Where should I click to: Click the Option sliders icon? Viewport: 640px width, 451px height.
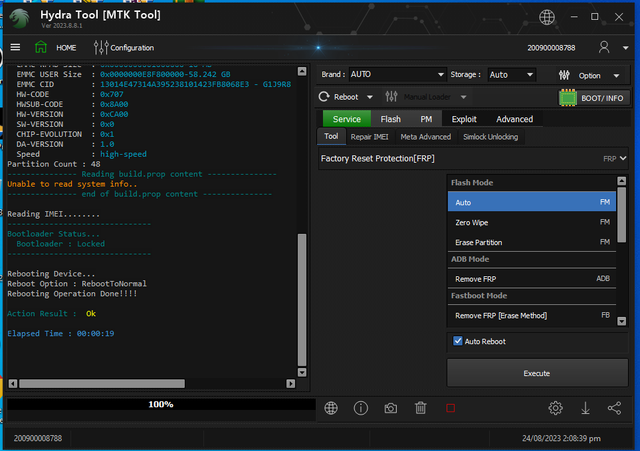(x=564, y=75)
